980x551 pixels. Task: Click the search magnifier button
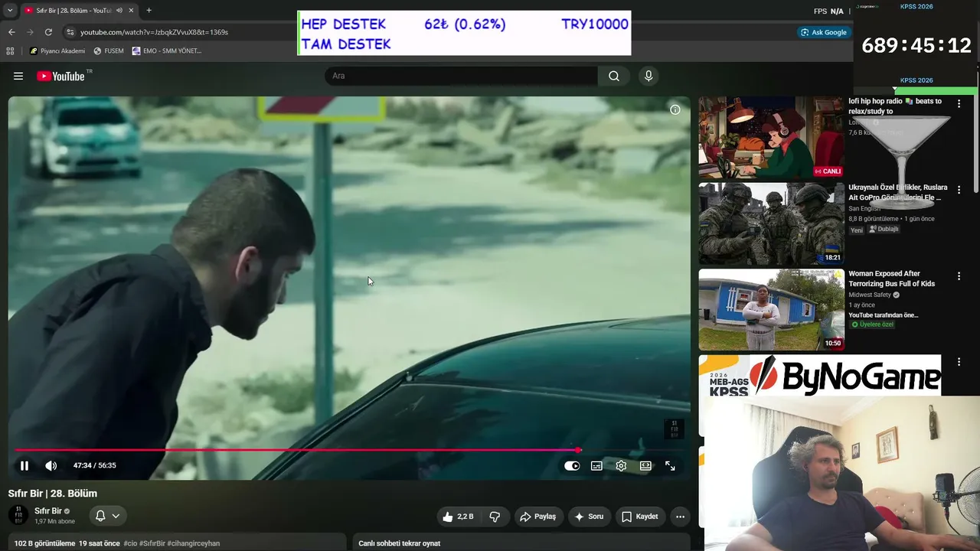click(x=614, y=76)
